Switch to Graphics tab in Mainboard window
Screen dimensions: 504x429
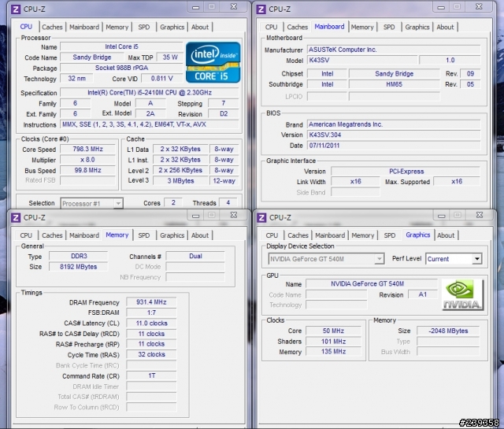click(417, 27)
